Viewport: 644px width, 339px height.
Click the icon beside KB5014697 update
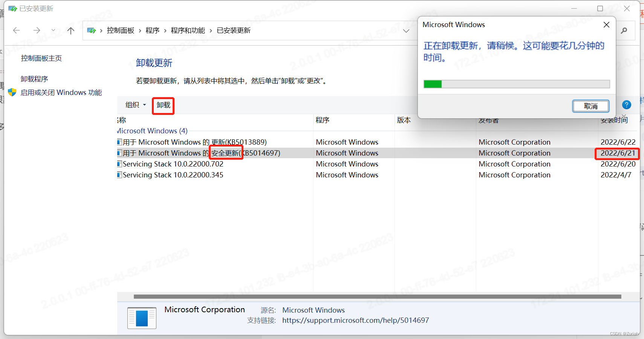pyautogui.click(x=119, y=153)
